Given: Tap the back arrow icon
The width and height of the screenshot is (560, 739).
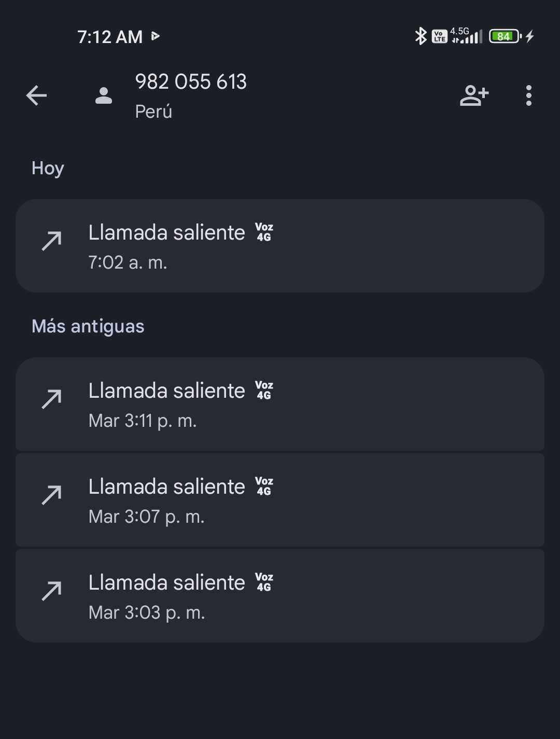Looking at the screenshot, I should tap(36, 95).
